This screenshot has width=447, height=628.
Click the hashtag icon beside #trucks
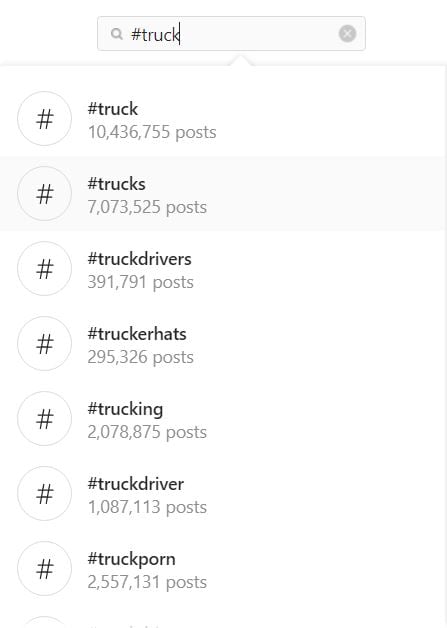[x=44, y=193]
